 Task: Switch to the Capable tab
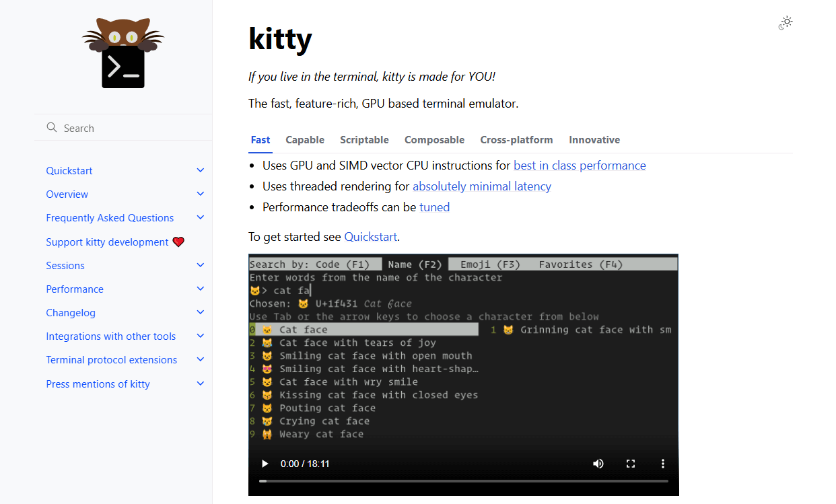(305, 139)
